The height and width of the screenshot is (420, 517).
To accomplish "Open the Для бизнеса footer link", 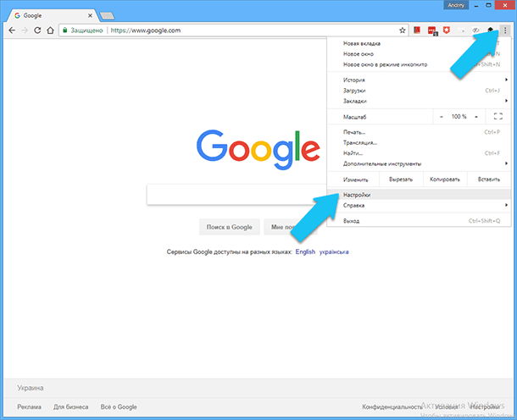I will click(x=71, y=407).
